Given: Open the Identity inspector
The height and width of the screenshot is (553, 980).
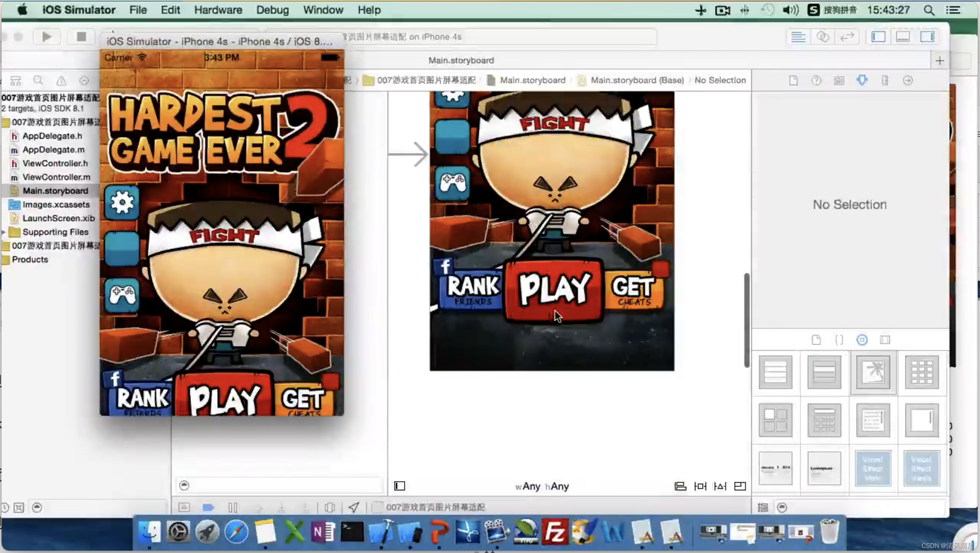Looking at the screenshot, I should [x=839, y=80].
